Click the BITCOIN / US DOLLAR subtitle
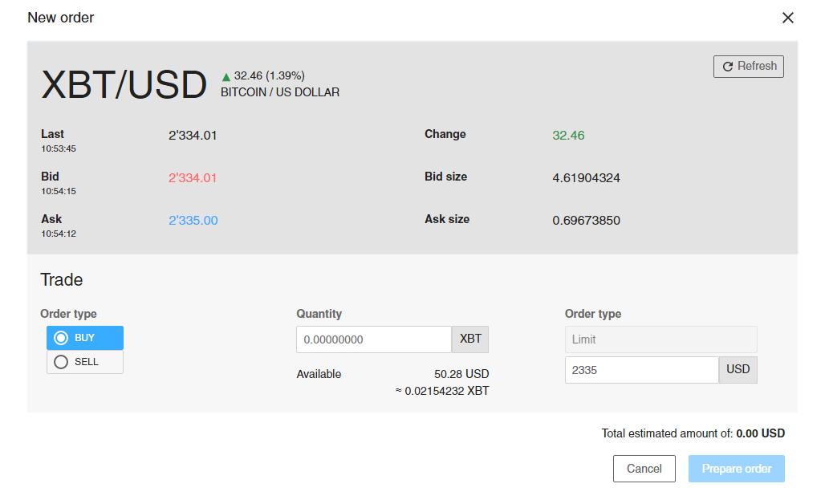This screenshot has height=504, width=829. [280, 92]
